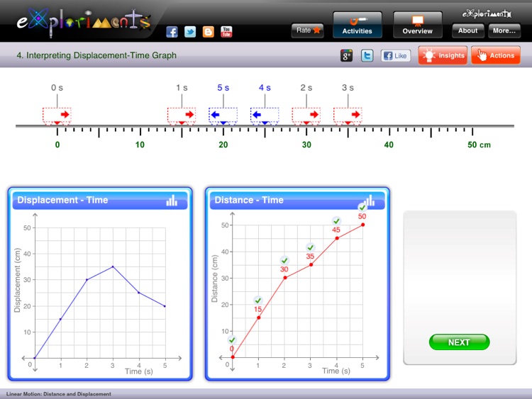The height and width of the screenshot is (399, 532).
Task: Click the chart icon in Distance - Time header
Action: [369, 201]
